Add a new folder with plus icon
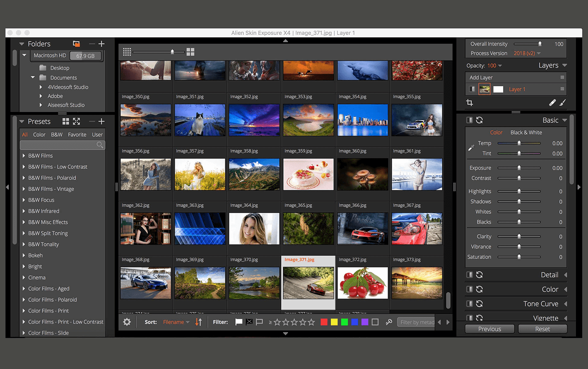The image size is (588, 369). (x=101, y=44)
